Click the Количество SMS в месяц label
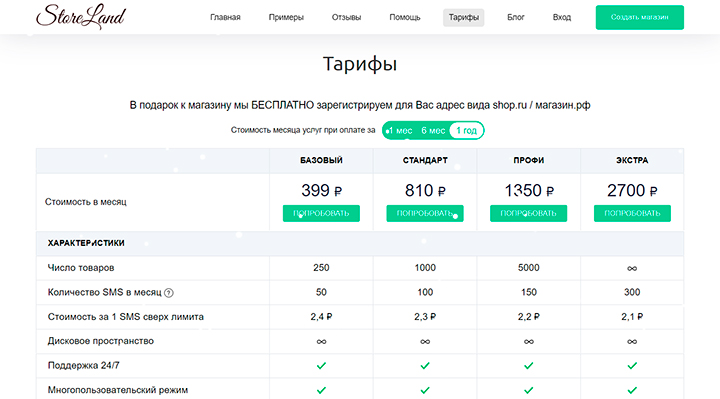 click(105, 292)
